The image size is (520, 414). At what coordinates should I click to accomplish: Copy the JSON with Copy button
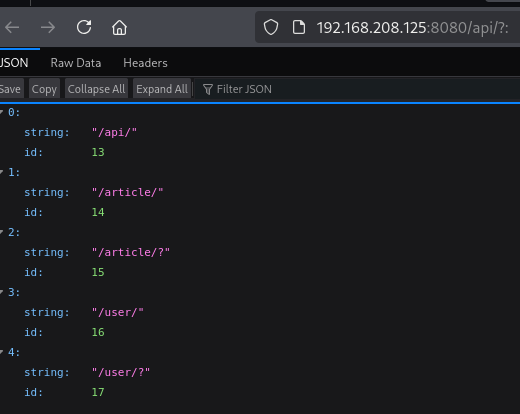click(x=44, y=89)
